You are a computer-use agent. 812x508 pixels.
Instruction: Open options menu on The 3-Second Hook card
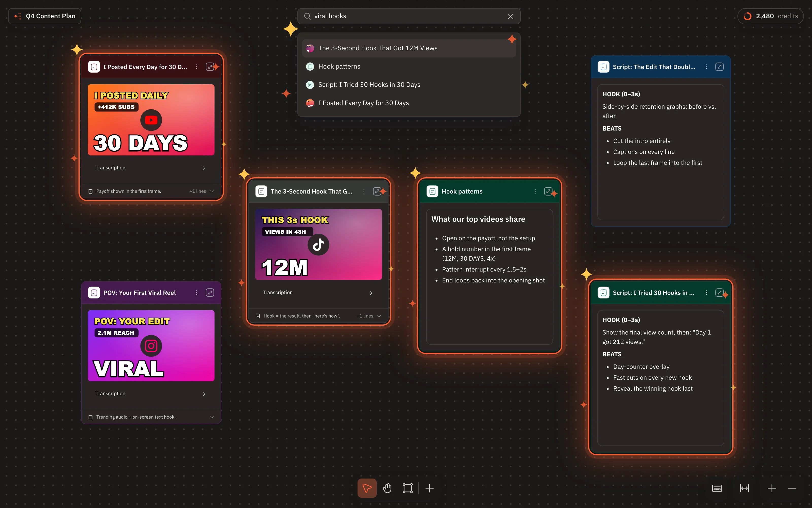pyautogui.click(x=364, y=191)
